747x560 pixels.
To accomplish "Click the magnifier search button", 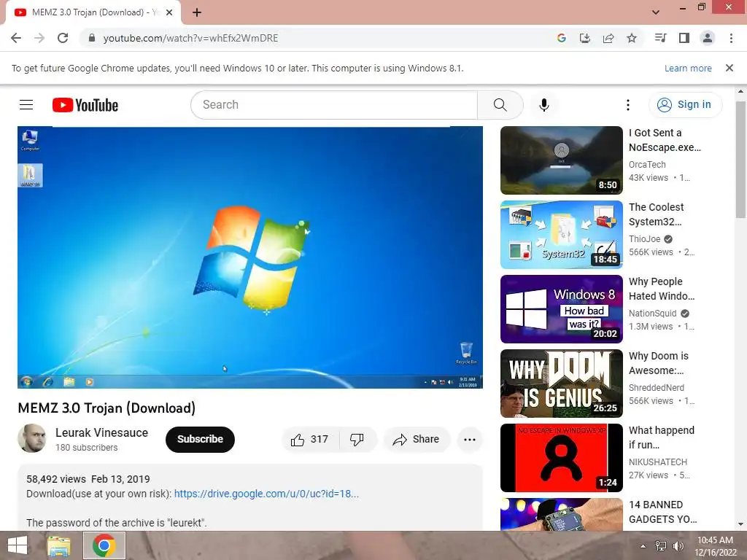I will [500, 105].
